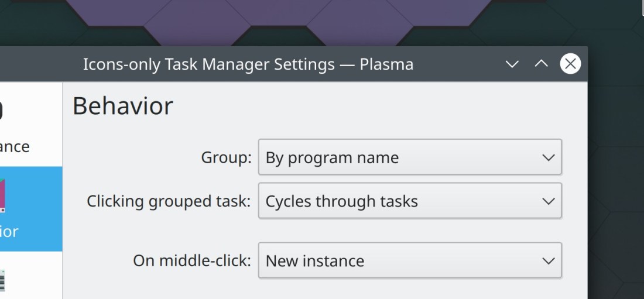Close the Icons-only Task Manager Settings dialog

tap(570, 64)
